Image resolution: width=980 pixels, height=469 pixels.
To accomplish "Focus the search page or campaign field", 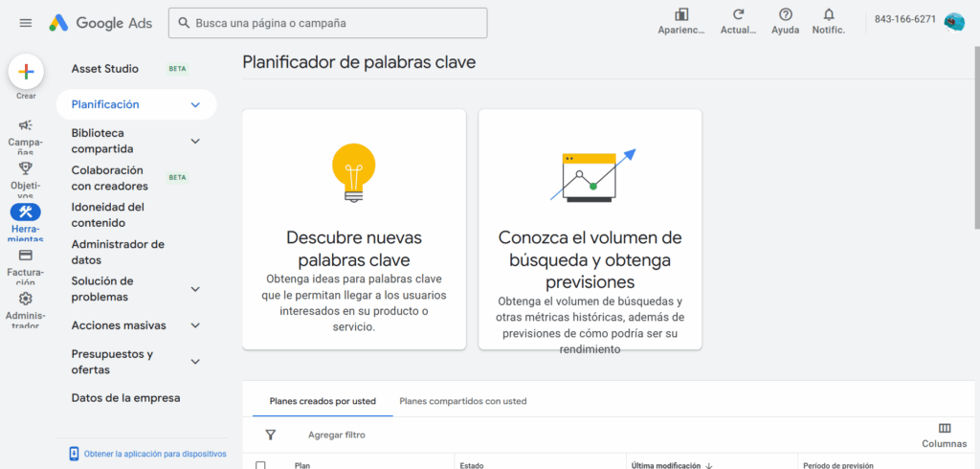I will click(328, 23).
